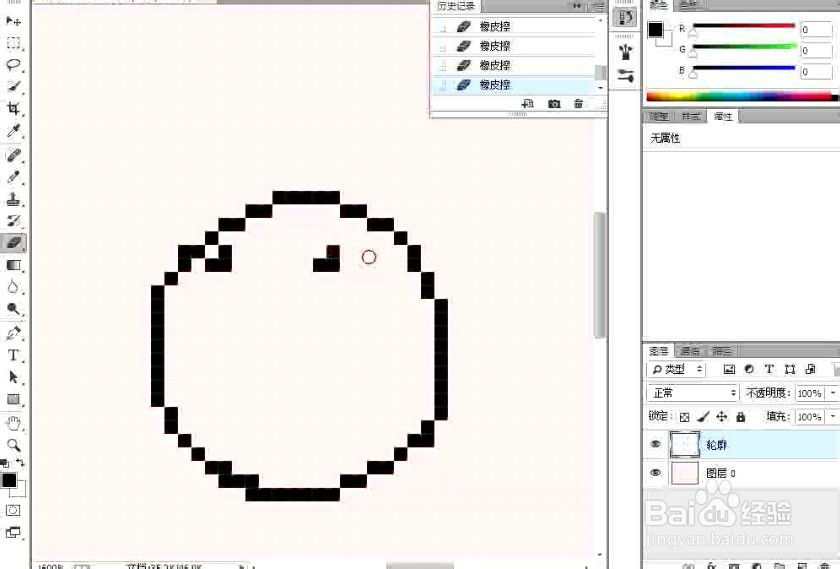Open the History panel flyout menu
Viewport: 840px width, 569px height.
click(x=598, y=6)
